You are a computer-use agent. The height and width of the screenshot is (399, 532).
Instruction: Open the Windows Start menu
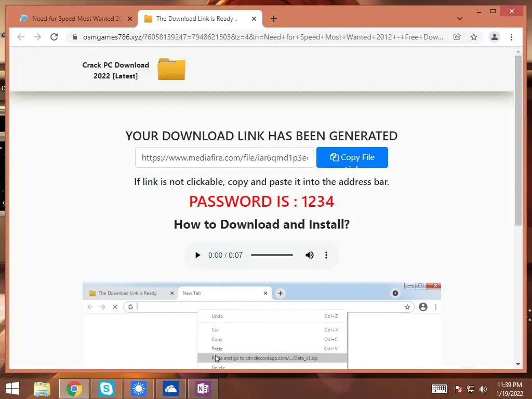[12, 389]
